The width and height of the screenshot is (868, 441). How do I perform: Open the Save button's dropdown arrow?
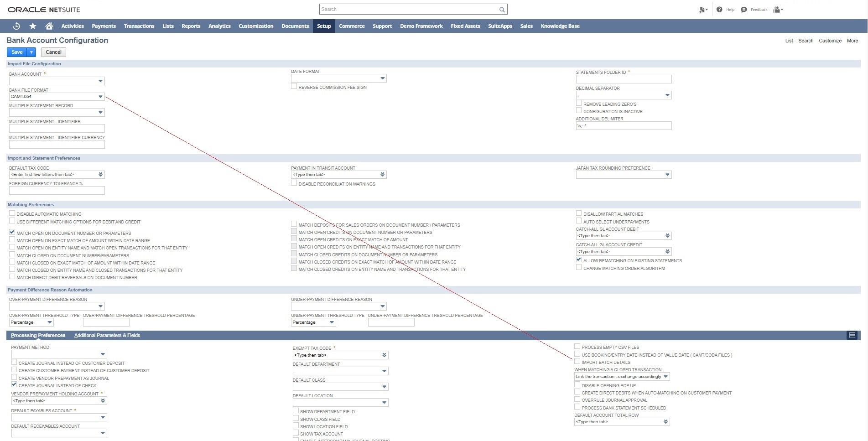(x=31, y=52)
